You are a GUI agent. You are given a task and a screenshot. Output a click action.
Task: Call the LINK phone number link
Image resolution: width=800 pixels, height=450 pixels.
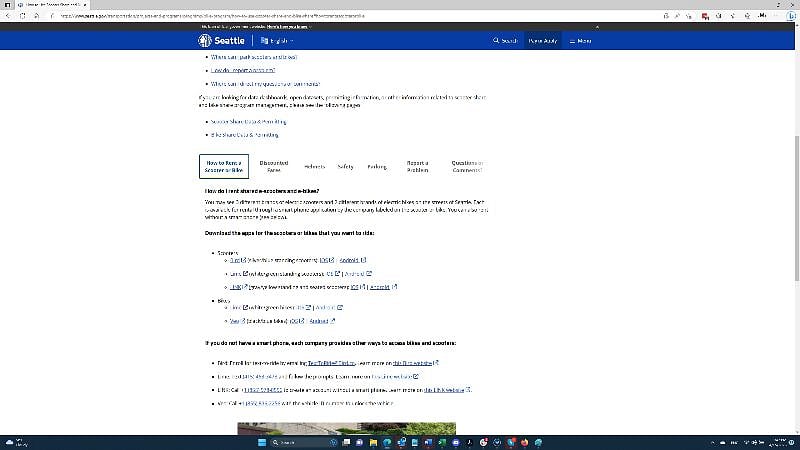tap(261, 390)
